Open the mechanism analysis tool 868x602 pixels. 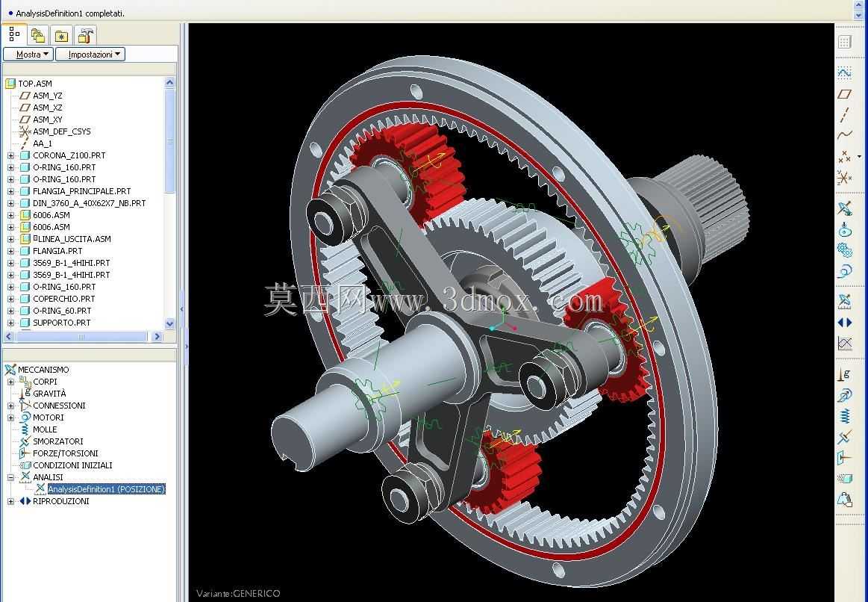[x=844, y=302]
